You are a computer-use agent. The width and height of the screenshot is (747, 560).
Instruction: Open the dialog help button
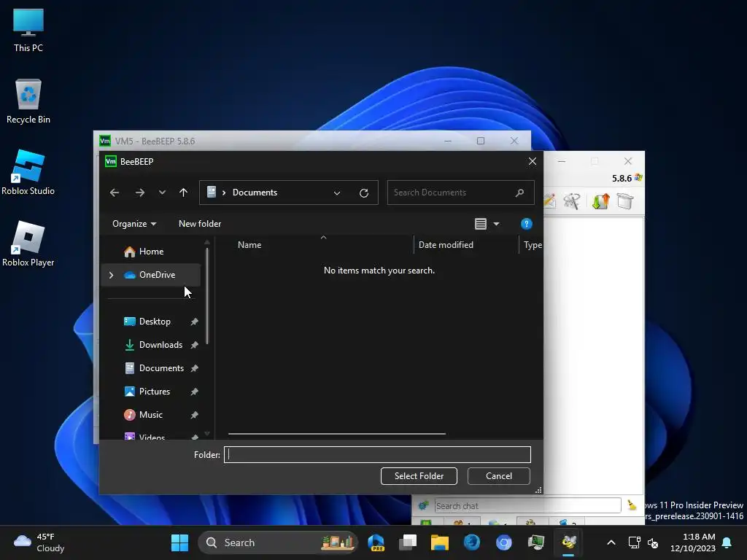(x=527, y=224)
